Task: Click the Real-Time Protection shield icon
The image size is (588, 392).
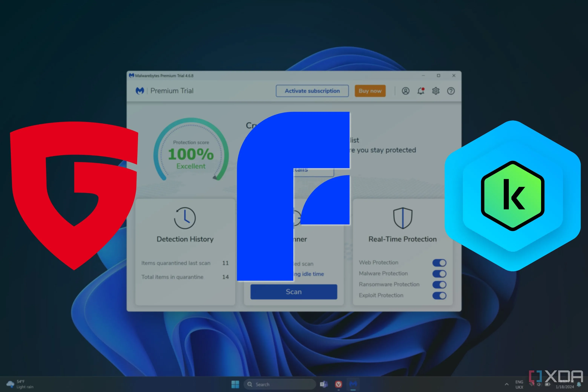Action: pyautogui.click(x=402, y=218)
